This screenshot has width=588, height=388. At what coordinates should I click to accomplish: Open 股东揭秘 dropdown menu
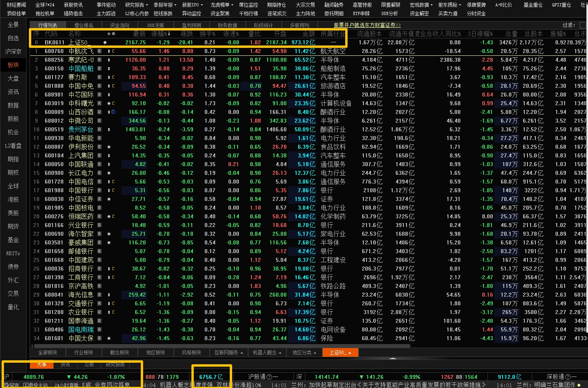(x=450, y=5)
